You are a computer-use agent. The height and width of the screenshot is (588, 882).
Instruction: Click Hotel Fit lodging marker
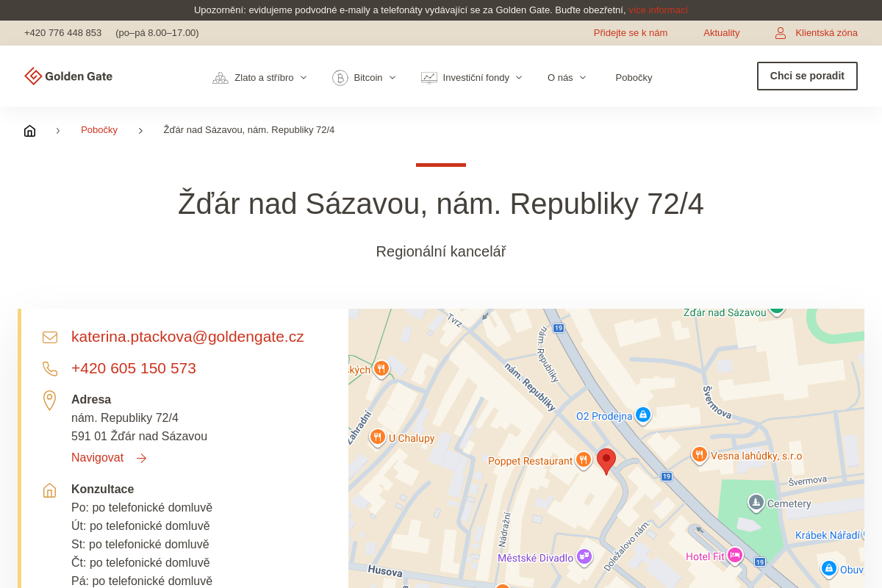(735, 556)
